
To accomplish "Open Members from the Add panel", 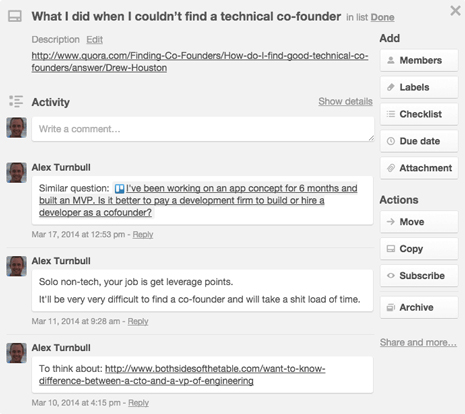I will (x=419, y=60).
